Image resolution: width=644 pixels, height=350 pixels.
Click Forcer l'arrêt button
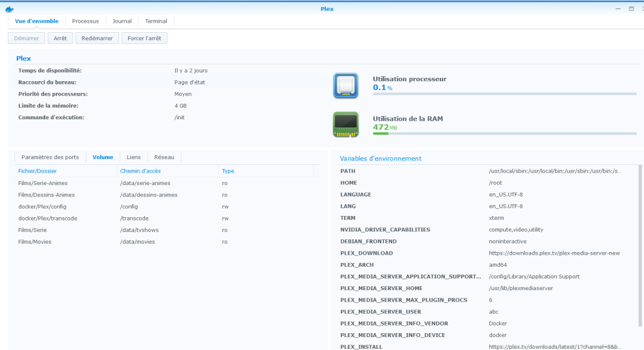pos(144,39)
